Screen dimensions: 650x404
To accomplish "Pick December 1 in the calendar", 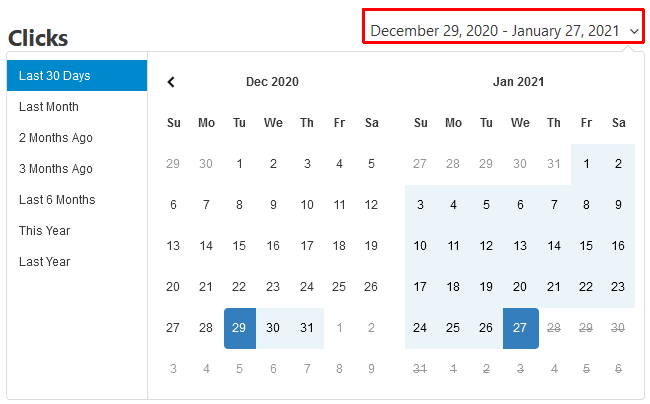I will pos(239,164).
